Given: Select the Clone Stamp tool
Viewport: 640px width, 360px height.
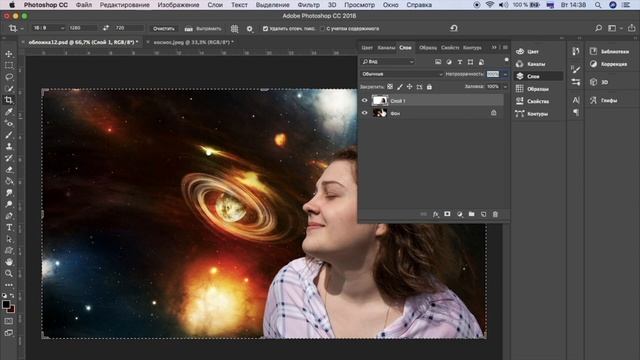Looking at the screenshot, I should (9, 146).
